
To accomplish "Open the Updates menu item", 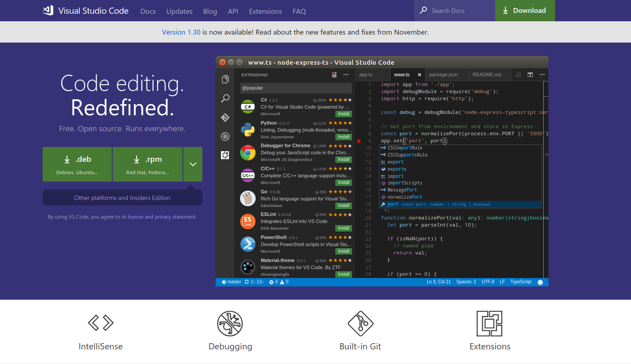I will point(179,11).
